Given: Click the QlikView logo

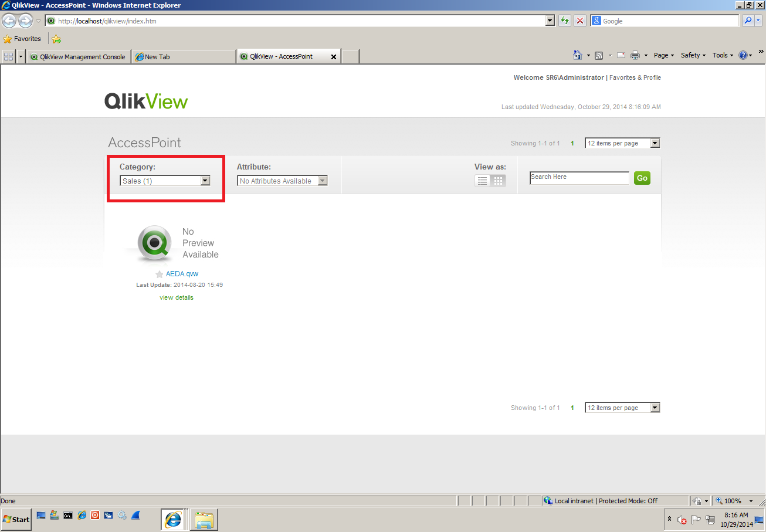Looking at the screenshot, I should (146, 101).
